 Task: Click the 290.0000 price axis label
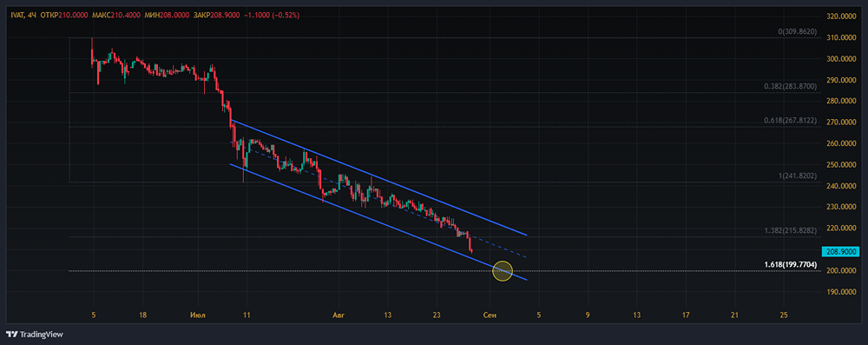coord(842,80)
